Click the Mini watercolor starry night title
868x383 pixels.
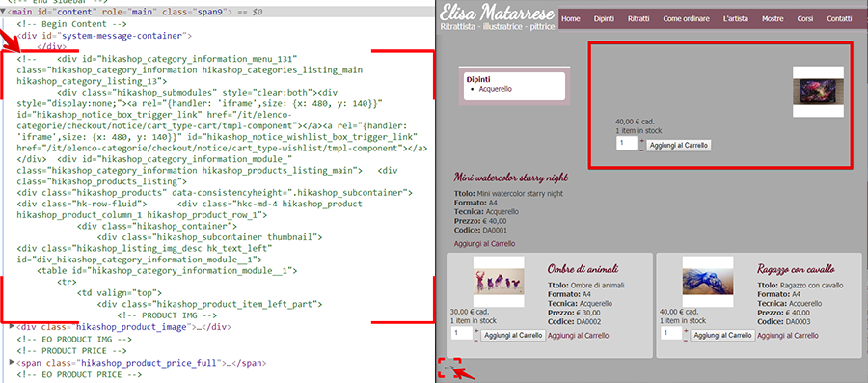(x=511, y=178)
